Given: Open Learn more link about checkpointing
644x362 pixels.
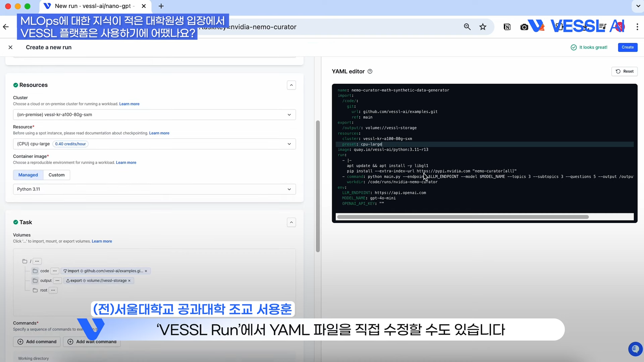Looking at the screenshot, I should click(159, 133).
